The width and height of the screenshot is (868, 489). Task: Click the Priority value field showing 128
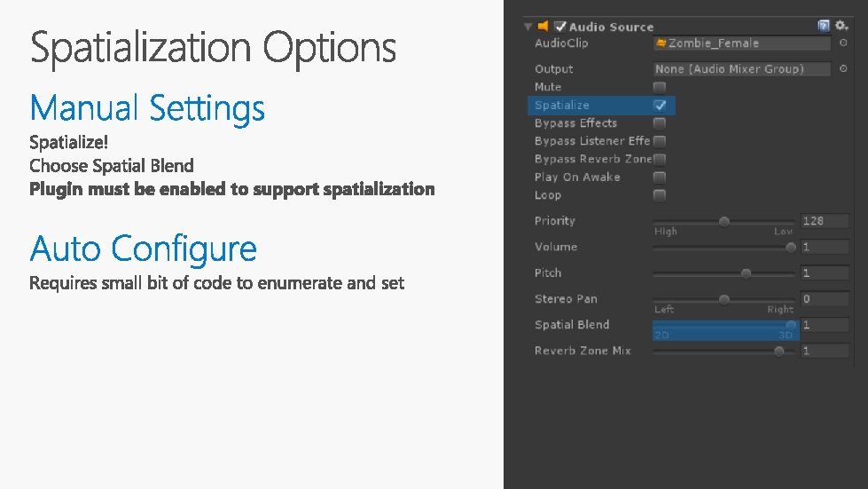click(824, 221)
